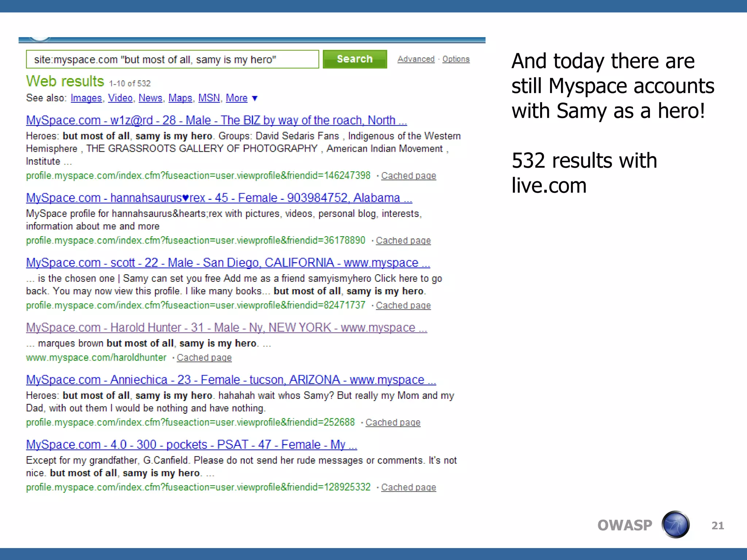The image size is (747, 560).
Task: Switch to Images results
Action: [86, 98]
